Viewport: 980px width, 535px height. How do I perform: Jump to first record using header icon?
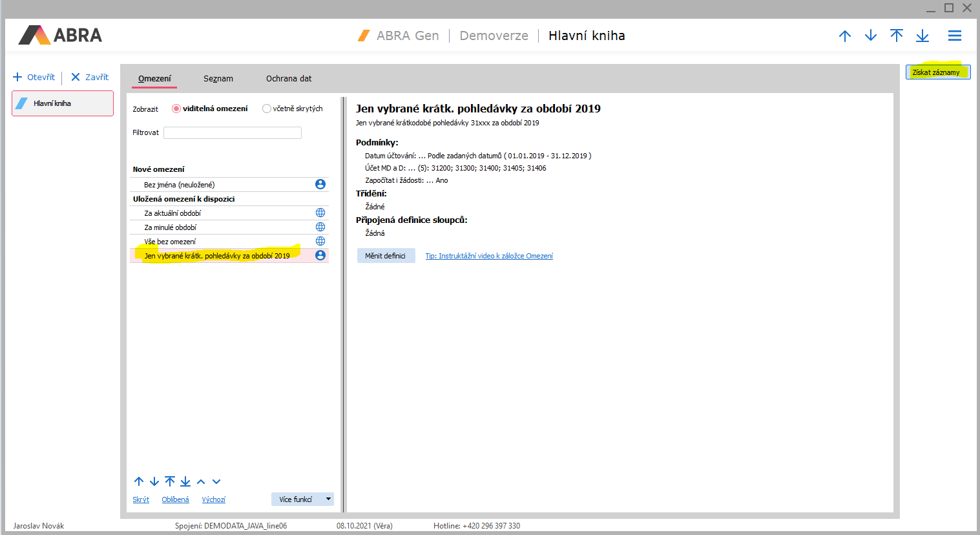pyautogui.click(x=896, y=36)
